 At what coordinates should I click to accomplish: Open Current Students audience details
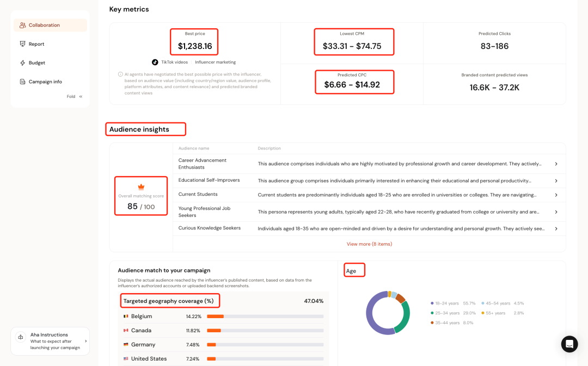555,195
